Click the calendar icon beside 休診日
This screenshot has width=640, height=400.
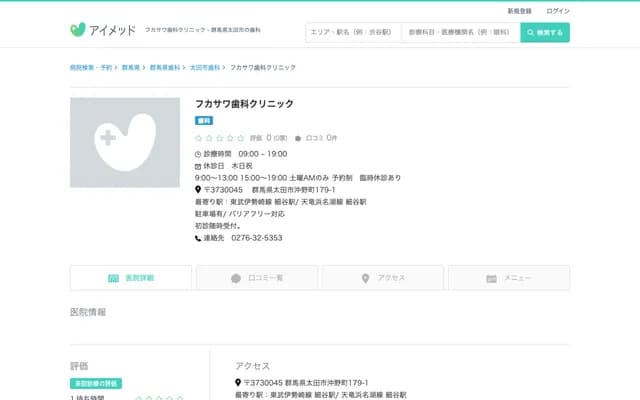(x=198, y=166)
